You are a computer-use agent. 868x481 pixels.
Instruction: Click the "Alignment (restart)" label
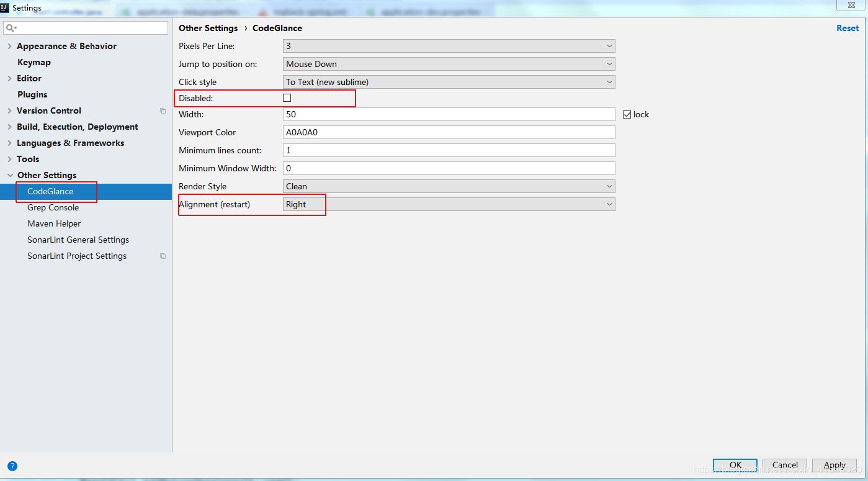tap(215, 204)
